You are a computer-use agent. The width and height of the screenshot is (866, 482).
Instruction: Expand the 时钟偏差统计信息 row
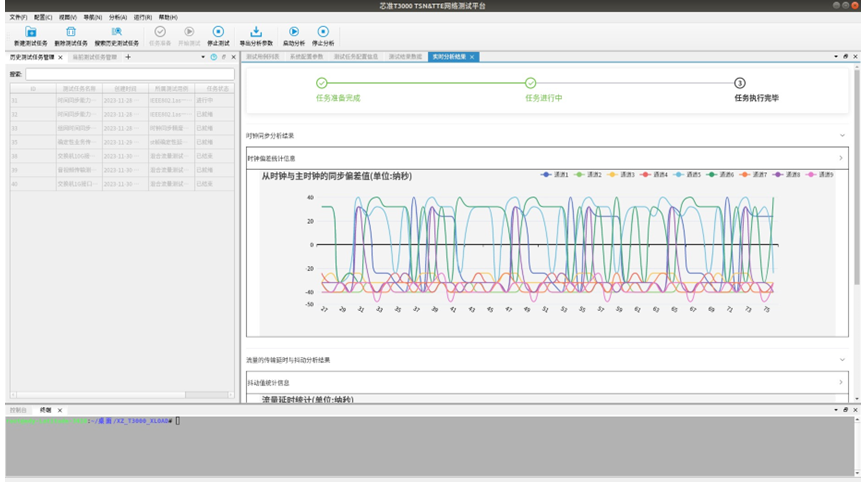pos(840,158)
